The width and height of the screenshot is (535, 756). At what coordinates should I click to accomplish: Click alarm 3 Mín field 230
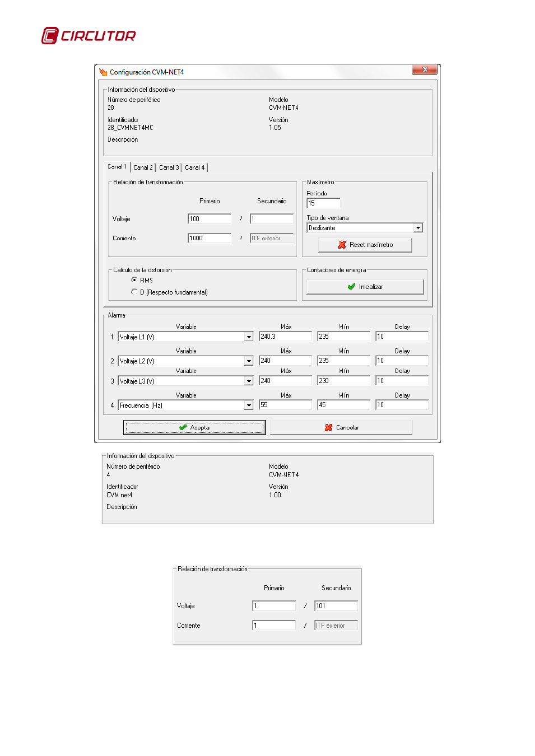click(x=343, y=381)
